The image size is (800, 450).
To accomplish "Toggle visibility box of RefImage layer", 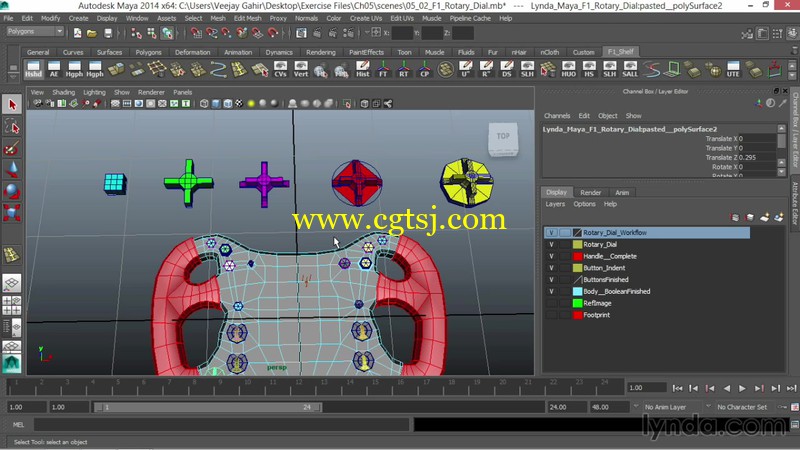I will pos(551,303).
